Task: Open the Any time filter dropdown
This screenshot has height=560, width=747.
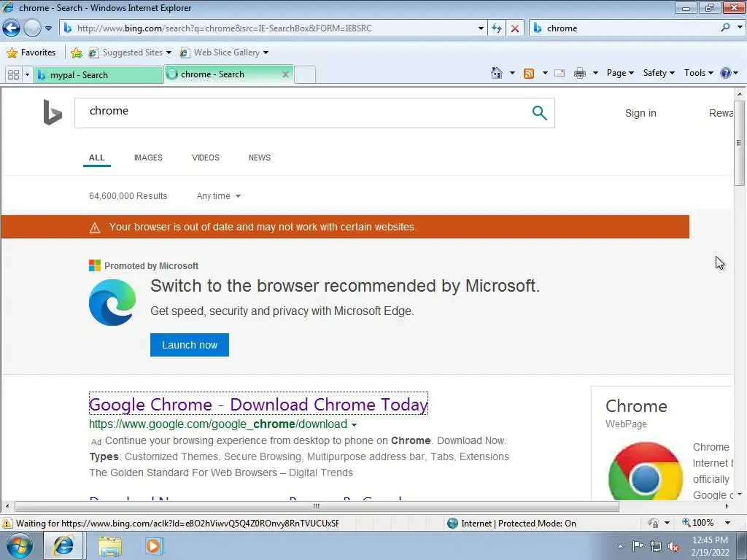Action: [219, 196]
